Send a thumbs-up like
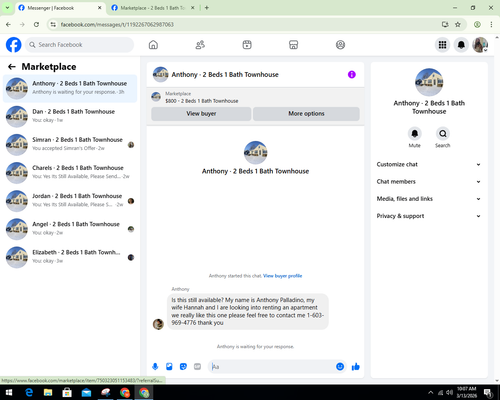500x400 pixels. [x=356, y=367]
